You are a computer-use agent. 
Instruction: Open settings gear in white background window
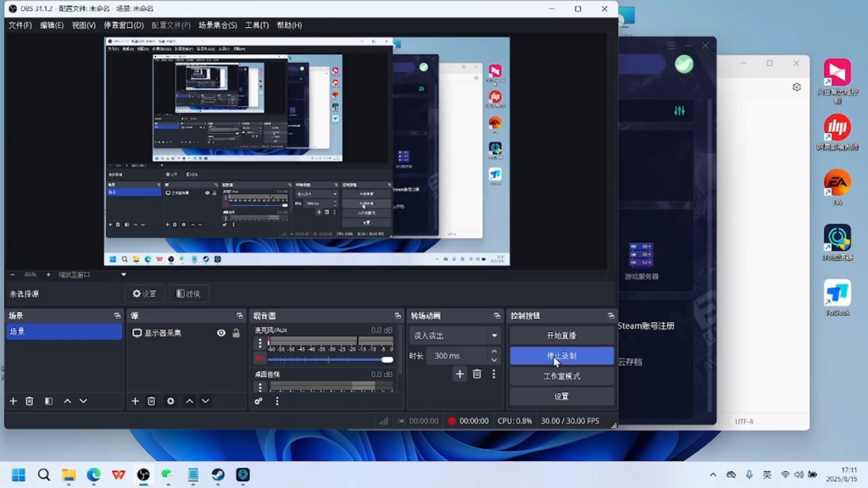pos(797,87)
